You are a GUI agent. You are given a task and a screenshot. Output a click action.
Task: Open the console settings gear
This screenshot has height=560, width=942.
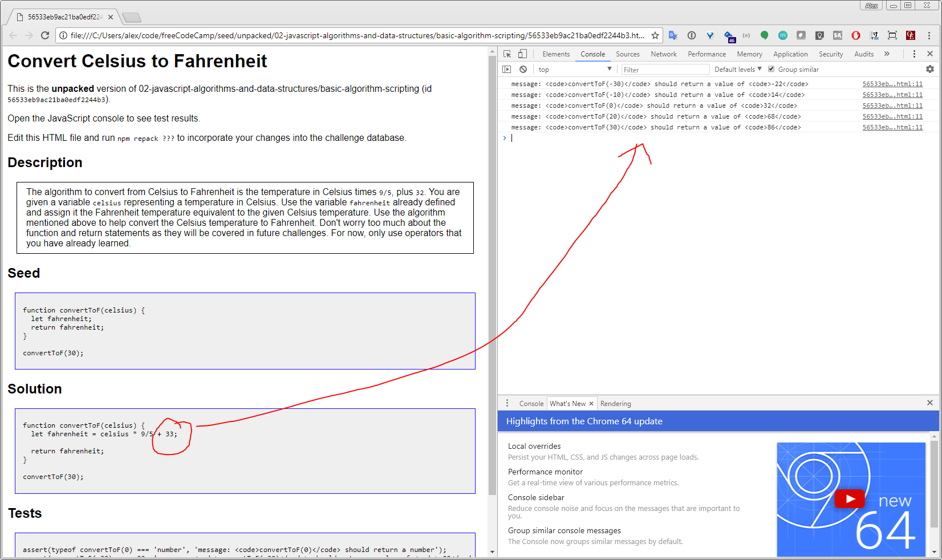pyautogui.click(x=930, y=69)
